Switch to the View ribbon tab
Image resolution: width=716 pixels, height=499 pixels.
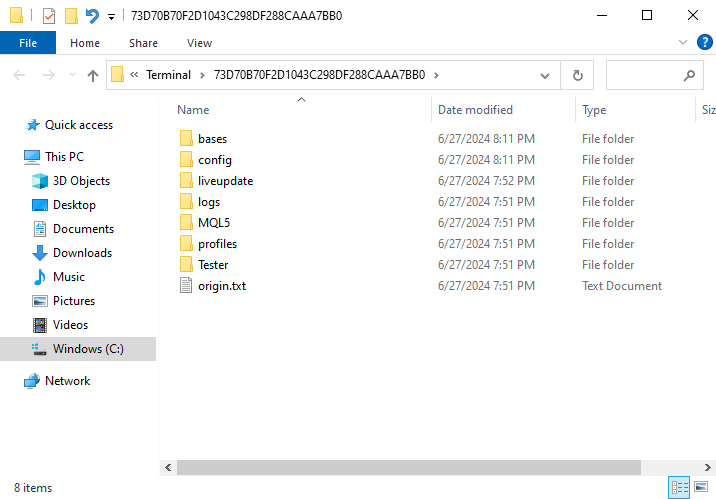coord(199,43)
